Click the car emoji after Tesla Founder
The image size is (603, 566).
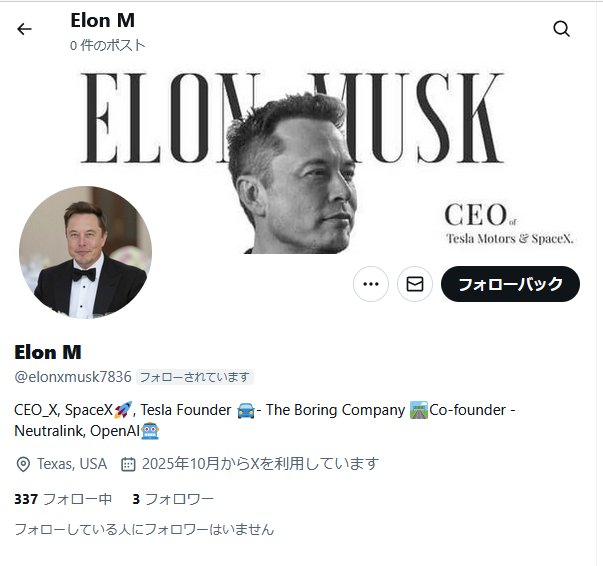click(246, 410)
